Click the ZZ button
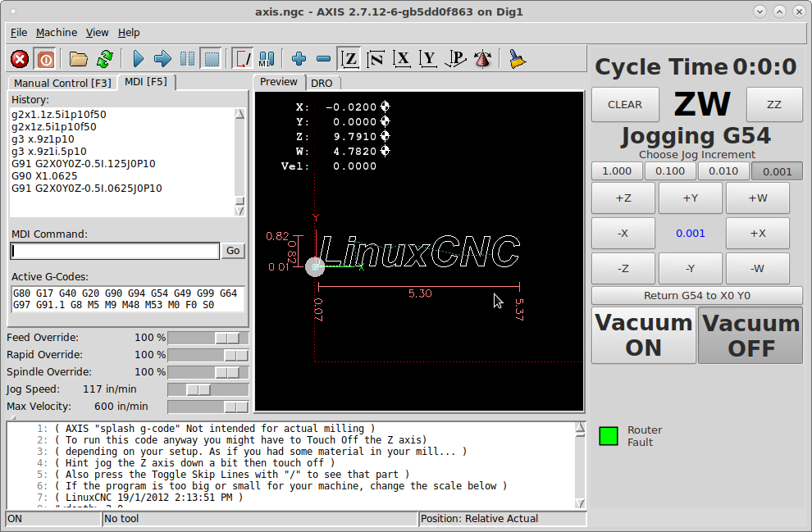812x532 pixels. (774, 105)
